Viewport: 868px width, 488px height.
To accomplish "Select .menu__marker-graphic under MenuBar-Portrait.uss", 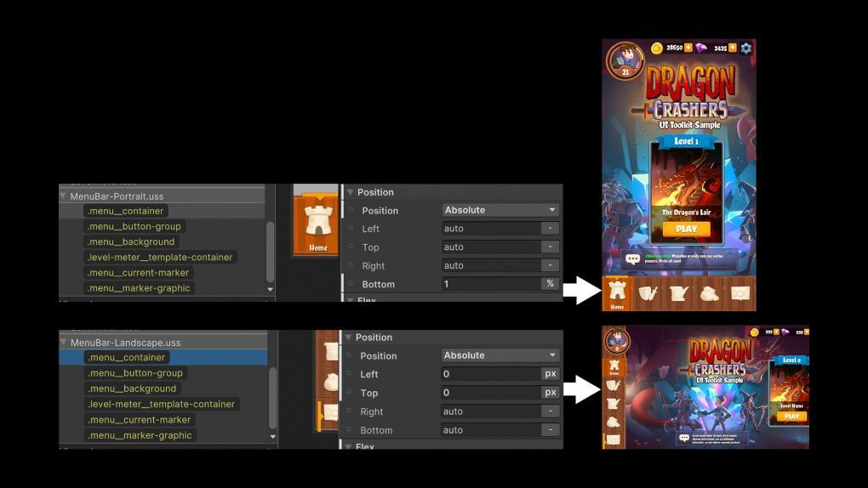I will point(139,288).
